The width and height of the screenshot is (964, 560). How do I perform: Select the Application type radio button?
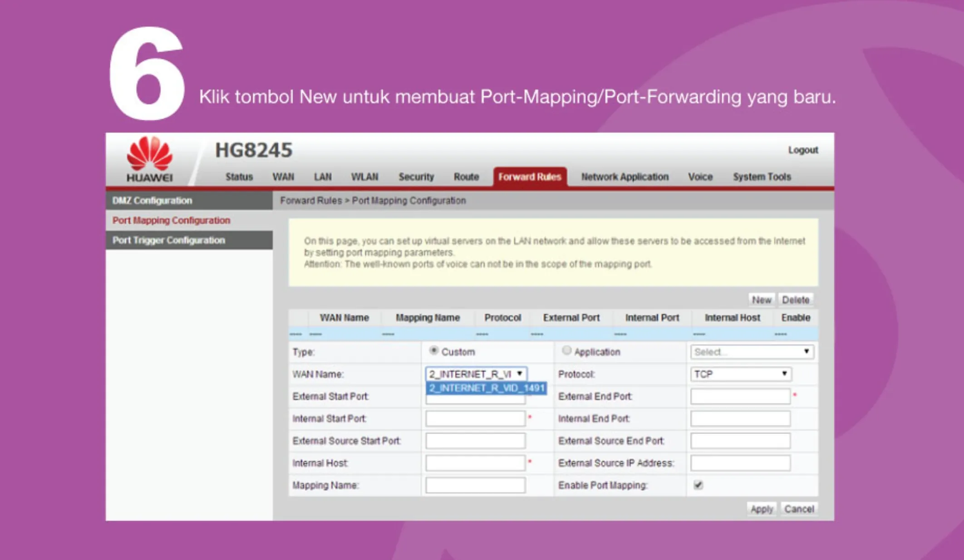click(567, 350)
